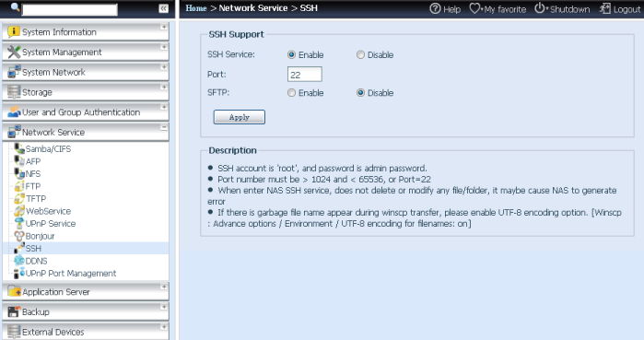This screenshot has height=340, width=644.
Task: Click the Samba/CIFS icon
Action: [x=19, y=148]
